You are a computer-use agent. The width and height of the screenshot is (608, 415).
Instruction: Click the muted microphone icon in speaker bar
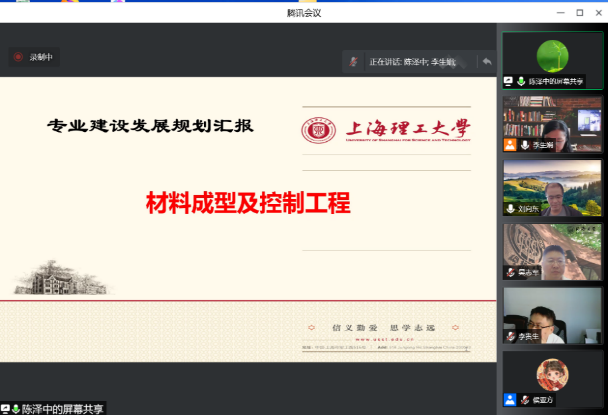pos(353,61)
